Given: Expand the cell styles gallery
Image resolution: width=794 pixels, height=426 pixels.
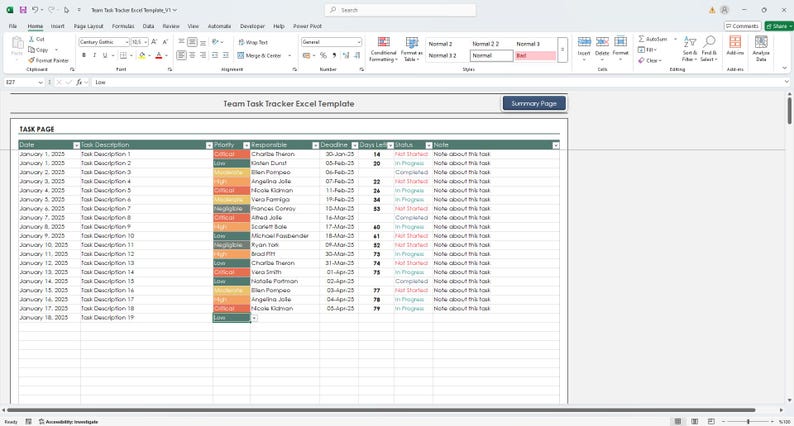Looking at the screenshot, I should (562, 50).
